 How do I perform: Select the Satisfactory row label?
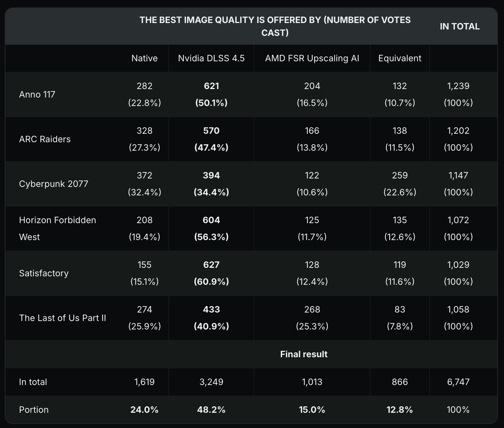(x=44, y=273)
